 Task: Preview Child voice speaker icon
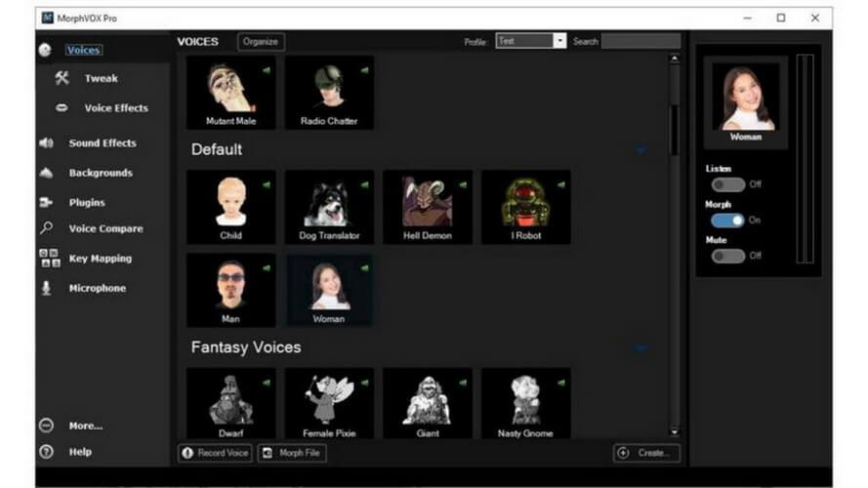point(267,184)
